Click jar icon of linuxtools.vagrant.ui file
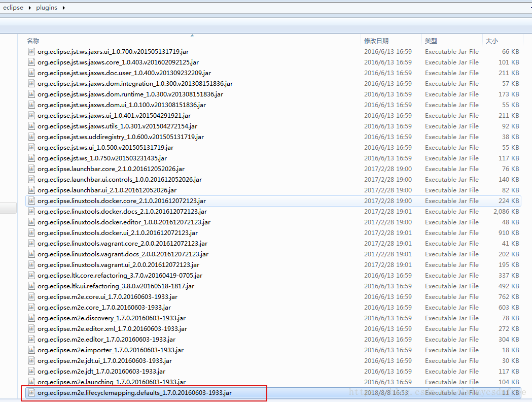This screenshot has height=402, width=532. pos(31,265)
